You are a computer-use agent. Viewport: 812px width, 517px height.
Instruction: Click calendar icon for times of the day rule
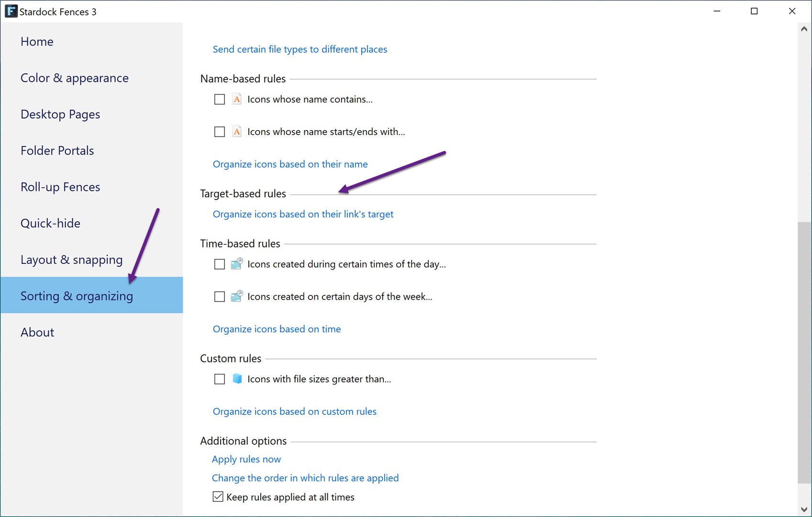point(237,264)
